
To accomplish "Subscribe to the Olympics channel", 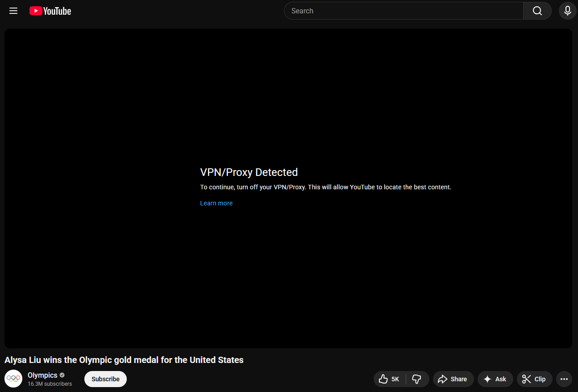I will [x=105, y=379].
